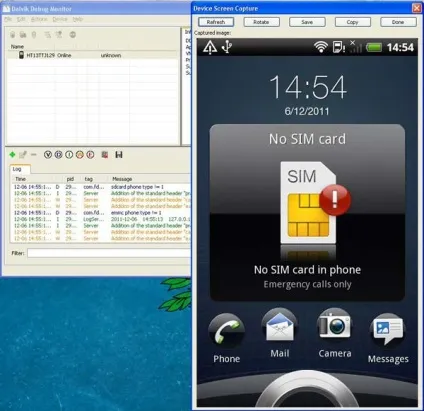The width and height of the screenshot is (424, 411).
Task: Click the Save button in screen capture
Action: tap(307, 22)
